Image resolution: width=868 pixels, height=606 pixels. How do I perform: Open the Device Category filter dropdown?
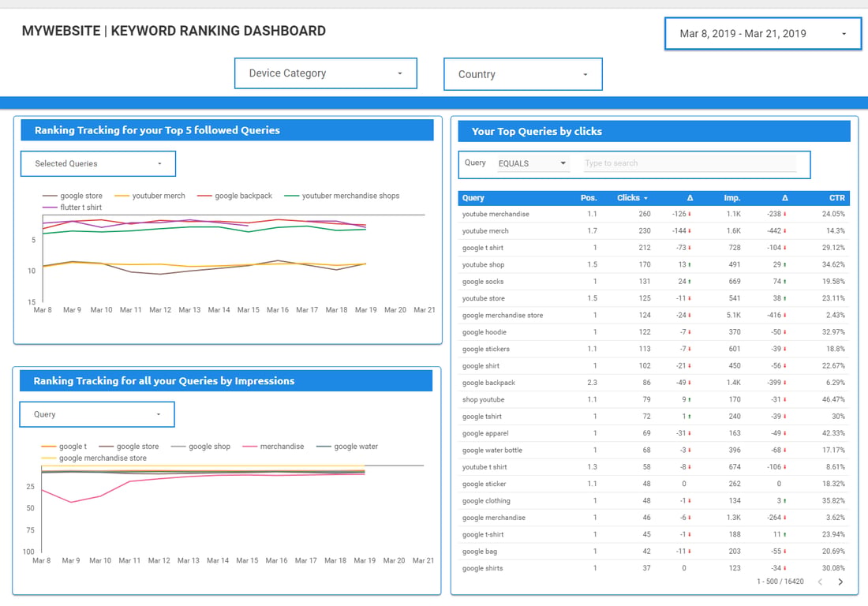pyautogui.click(x=325, y=73)
